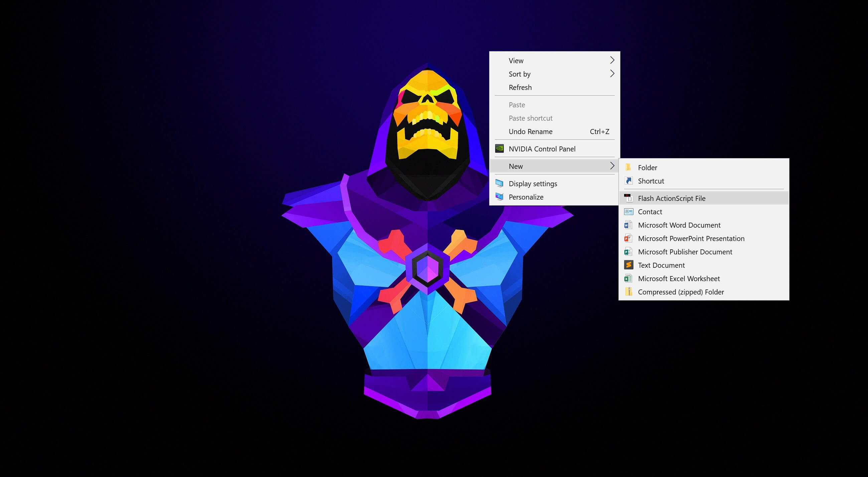Click empty desktop wallpaper to dismiss menu
The width and height of the screenshot is (868, 477).
coord(135,236)
